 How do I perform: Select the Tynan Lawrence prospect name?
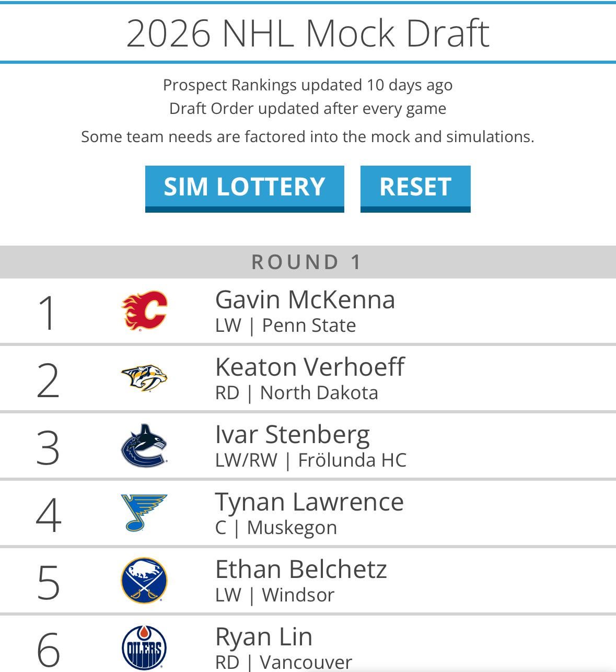tap(309, 502)
